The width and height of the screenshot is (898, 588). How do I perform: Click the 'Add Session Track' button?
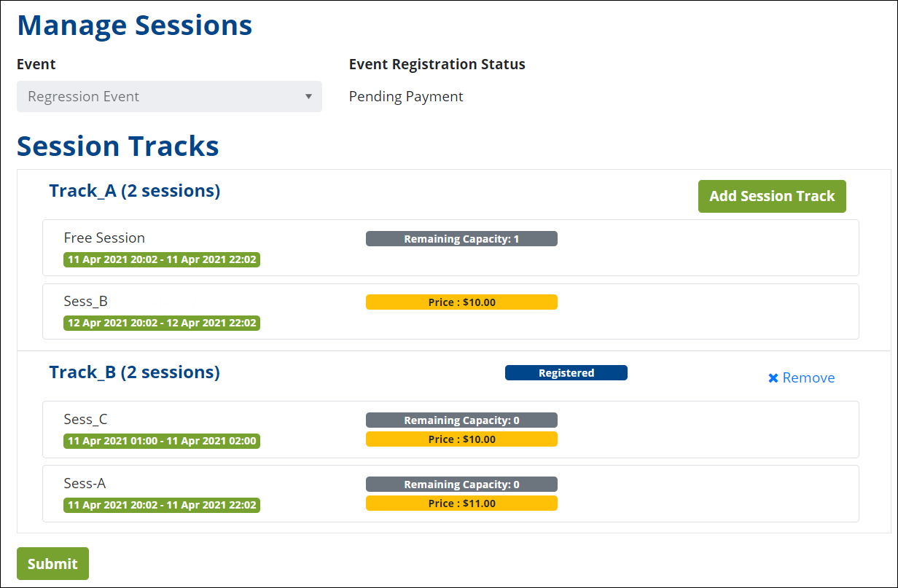772,196
